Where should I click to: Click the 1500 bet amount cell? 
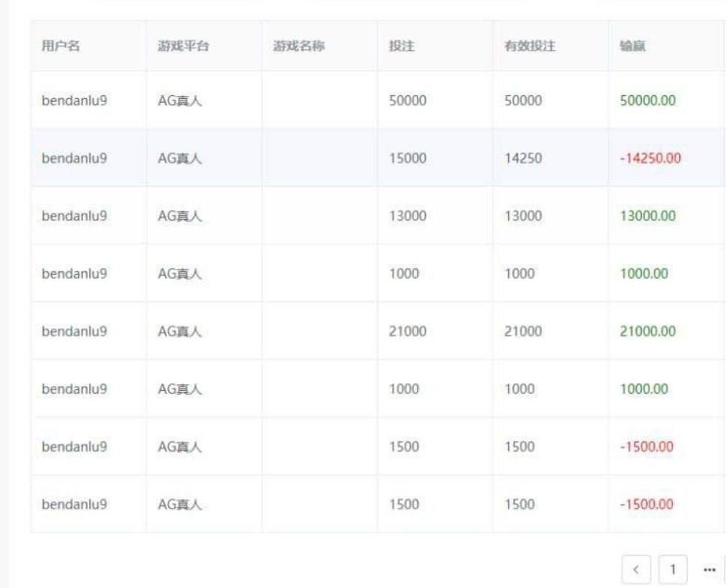pyautogui.click(x=402, y=446)
